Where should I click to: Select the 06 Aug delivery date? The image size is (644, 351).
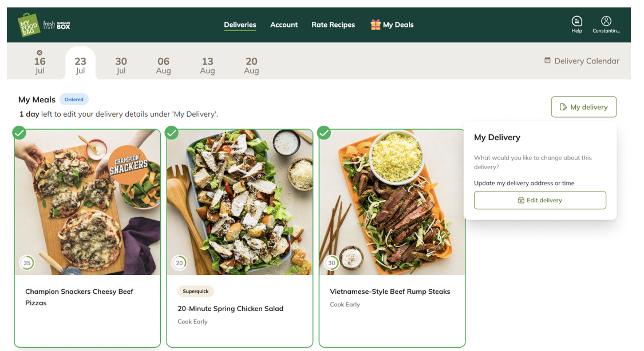click(164, 65)
